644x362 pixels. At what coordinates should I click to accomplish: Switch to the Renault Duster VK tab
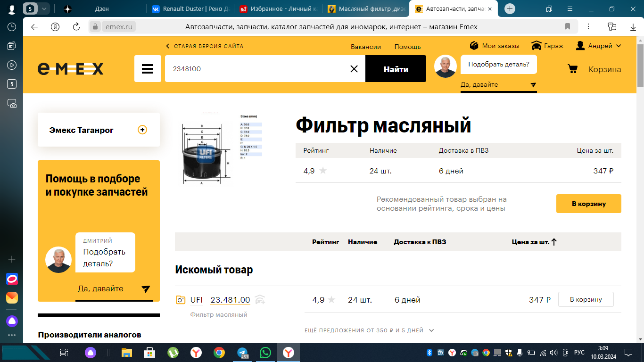(191, 9)
